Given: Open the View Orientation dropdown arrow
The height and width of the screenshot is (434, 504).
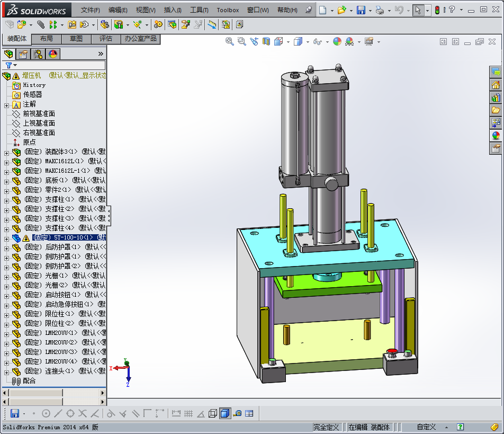Looking at the screenshot, I should (x=288, y=42).
